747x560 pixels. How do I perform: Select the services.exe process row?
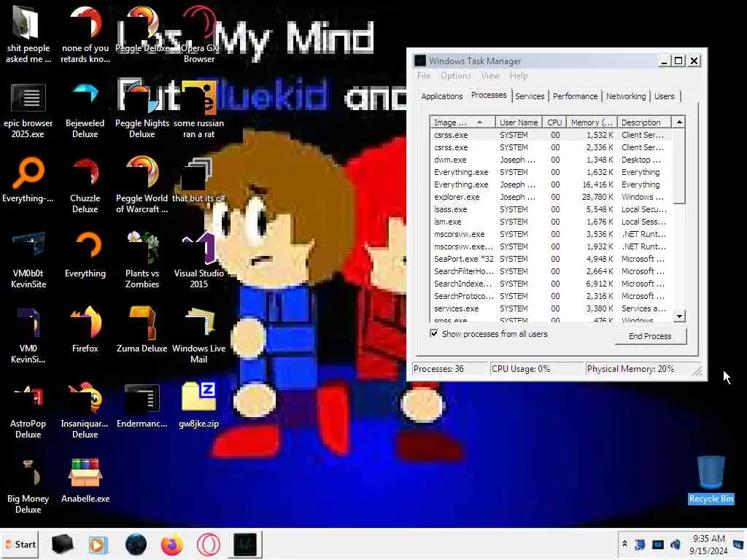click(x=551, y=308)
